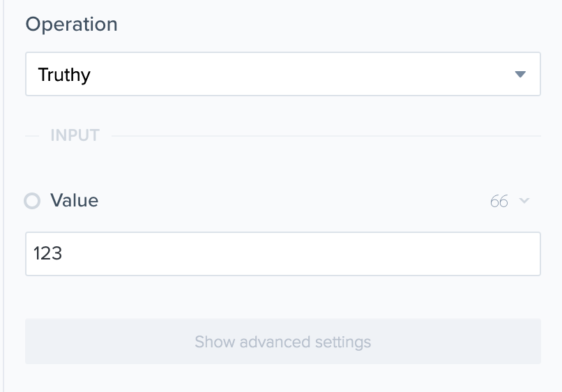Toggle the Value mapping radio circle
The image size is (562, 392).
click(x=32, y=201)
